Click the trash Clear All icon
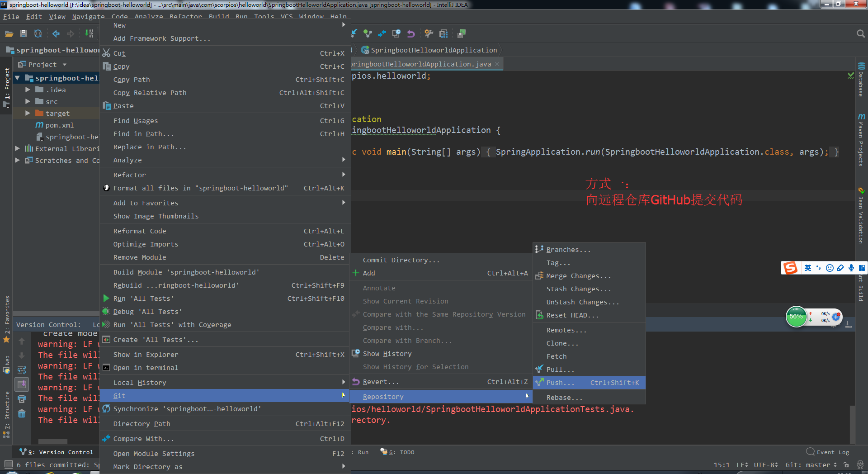Screen dimensions: 868x474 click(22, 413)
